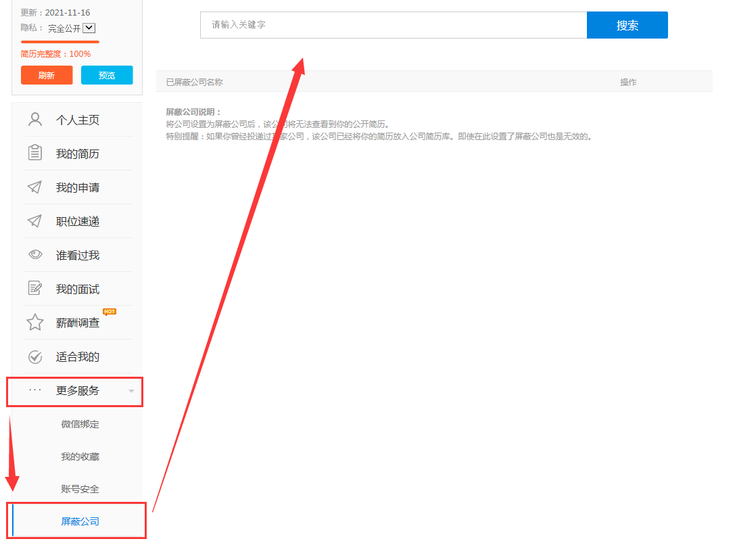Open the 我的简历 menu item
737x560 pixels.
78,154
